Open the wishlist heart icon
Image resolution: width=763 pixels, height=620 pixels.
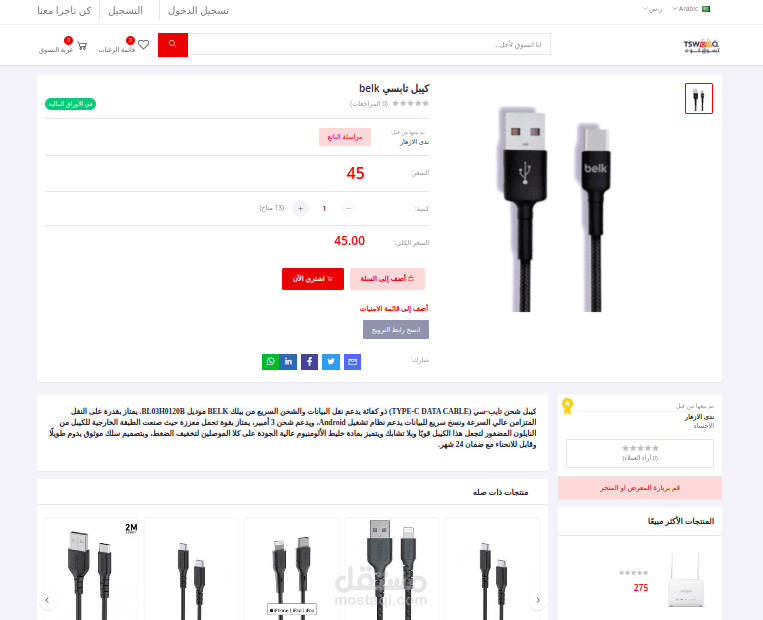tap(143, 45)
